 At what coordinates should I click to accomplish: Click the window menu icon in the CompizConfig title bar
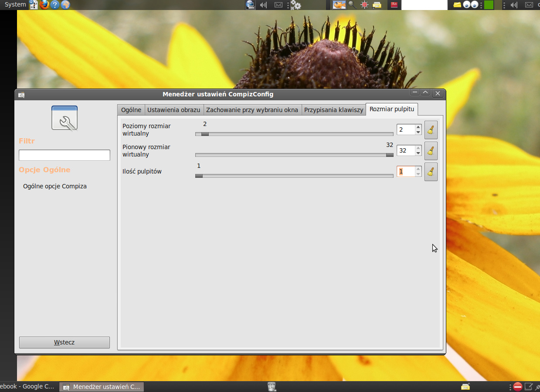click(x=21, y=94)
